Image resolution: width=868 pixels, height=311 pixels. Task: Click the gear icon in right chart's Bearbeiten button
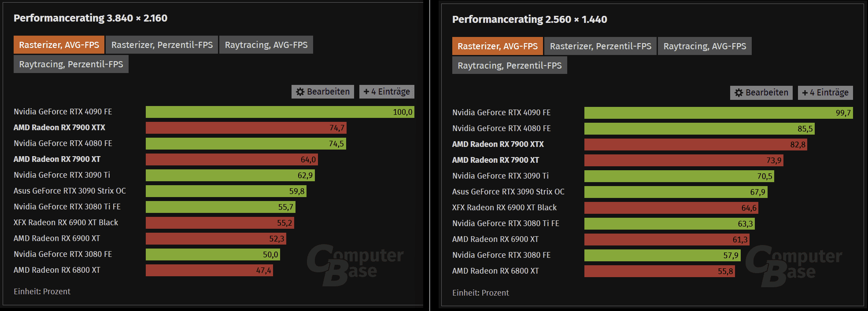pyautogui.click(x=739, y=92)
